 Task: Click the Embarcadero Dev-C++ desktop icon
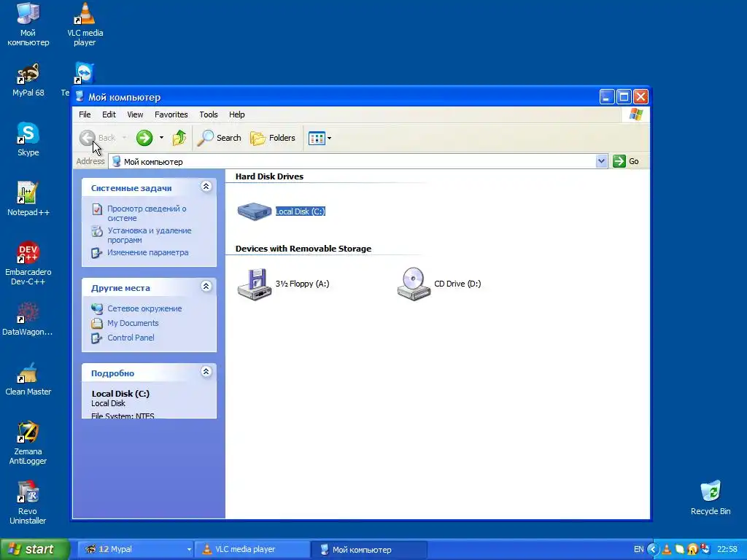pyautogui.click(x=28, y=263)
